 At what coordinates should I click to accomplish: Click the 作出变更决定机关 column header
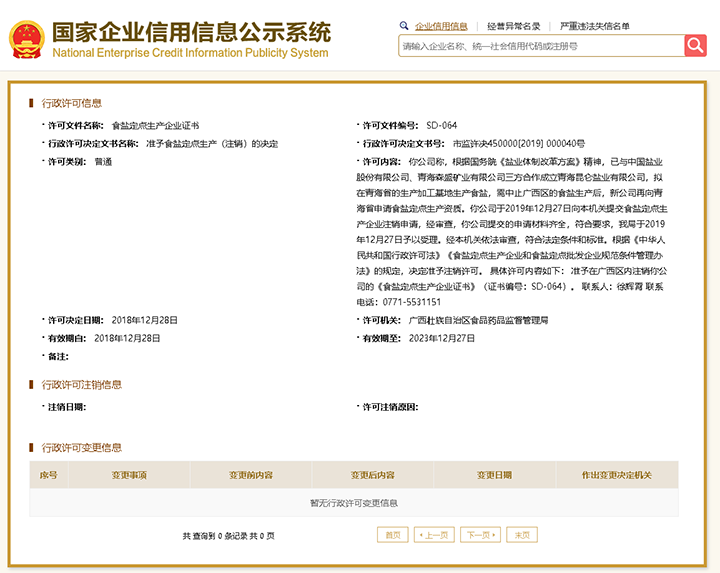pyautogui.click(x=616, y=475)
